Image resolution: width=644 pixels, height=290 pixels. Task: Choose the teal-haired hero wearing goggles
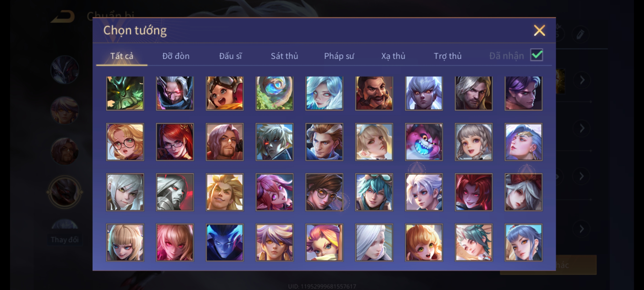374,192
